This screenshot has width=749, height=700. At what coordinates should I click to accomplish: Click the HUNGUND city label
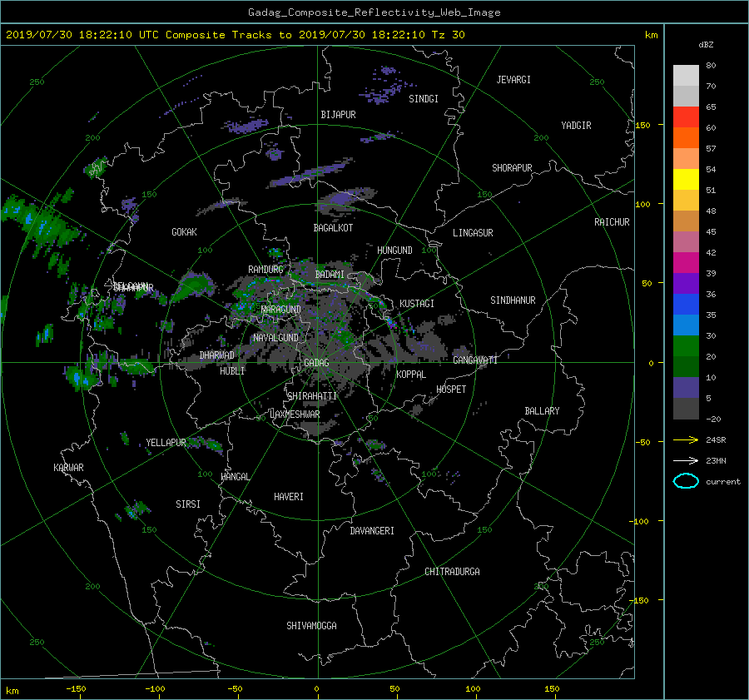[394, 251]
